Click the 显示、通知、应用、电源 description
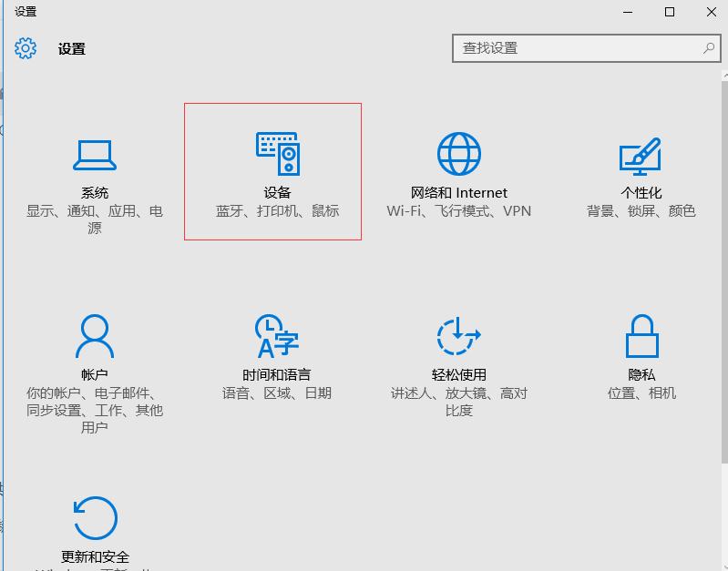Viewport: 728px width, 571px height. pos(95,219)
